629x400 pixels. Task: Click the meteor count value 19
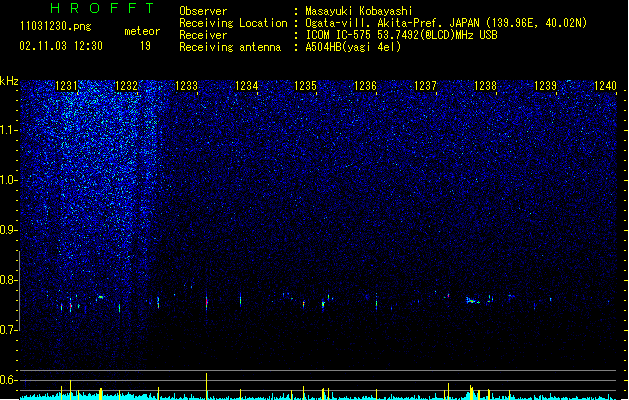(x=145, y=46)
